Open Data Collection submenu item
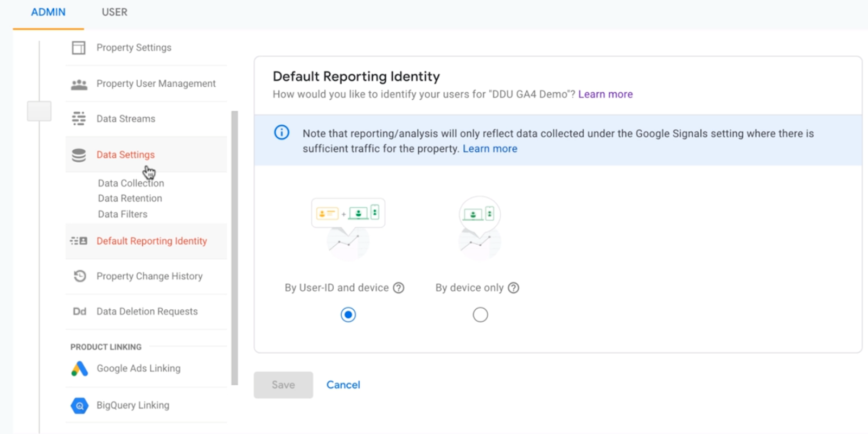Screen dimensions: 868x434 (131, 183)
